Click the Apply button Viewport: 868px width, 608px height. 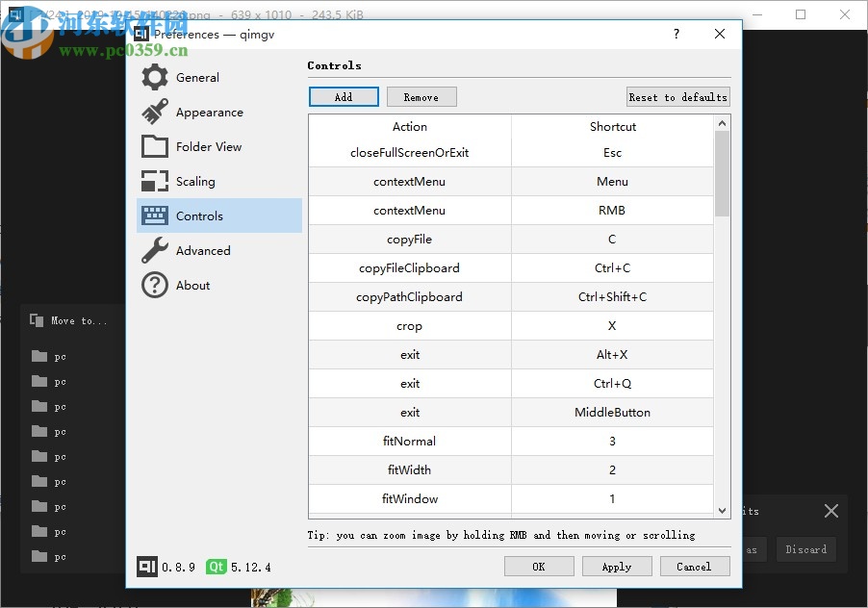point(617,567)
